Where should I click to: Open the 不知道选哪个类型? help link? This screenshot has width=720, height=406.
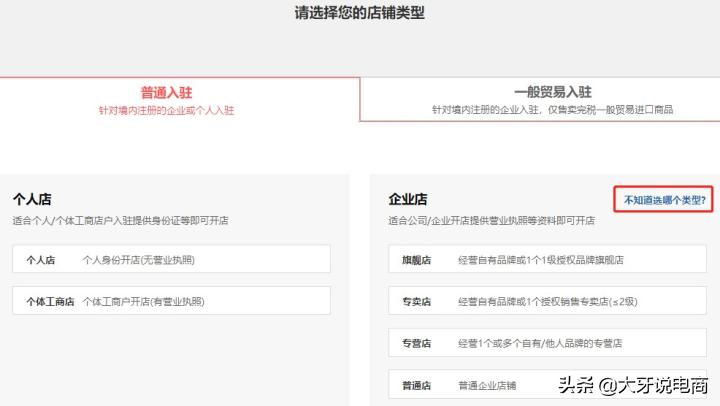point(664,200)
